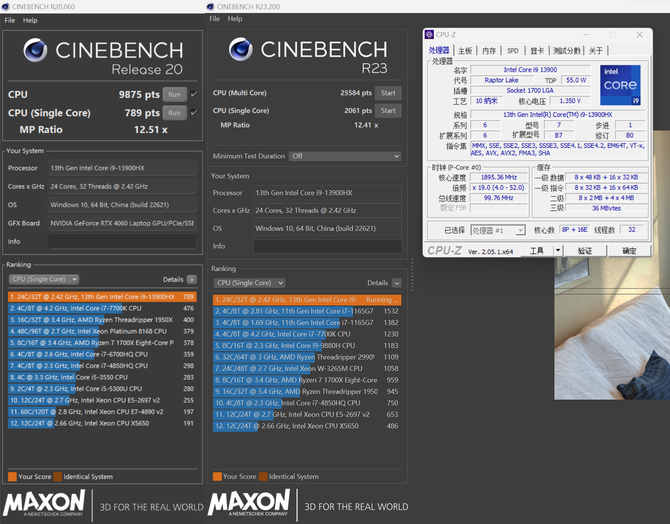Open the File menu in Cinebench R23

pos(215,19)
